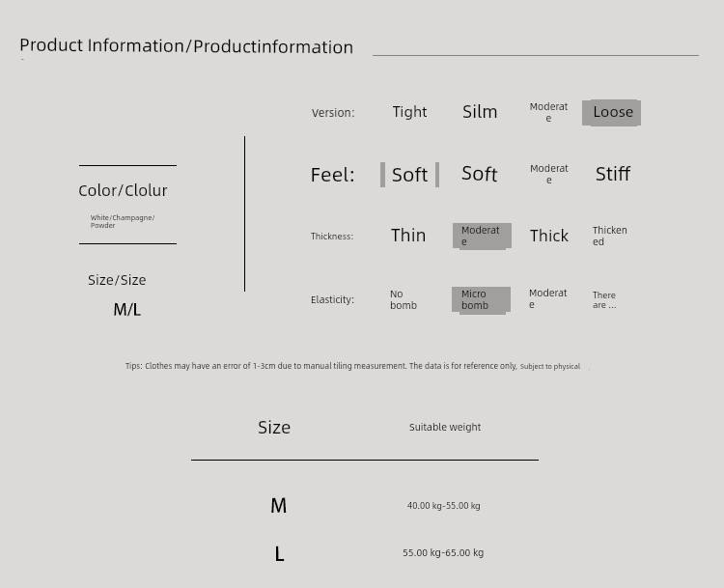This screenshot has height=588, width=724.
Task: Click the "Suitable weight" column header
Action: pyautogui.click(x=444, y=427)
